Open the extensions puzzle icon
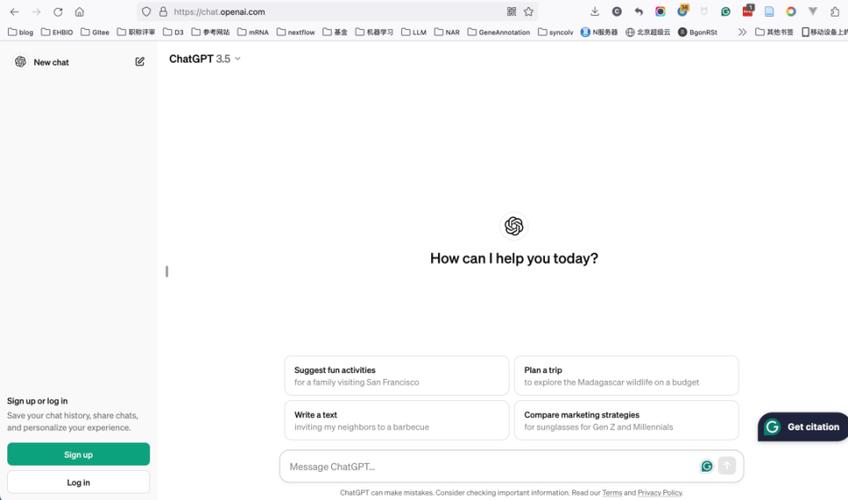The image size is (848, 500). pyautogui.click(x=834, y=11)
